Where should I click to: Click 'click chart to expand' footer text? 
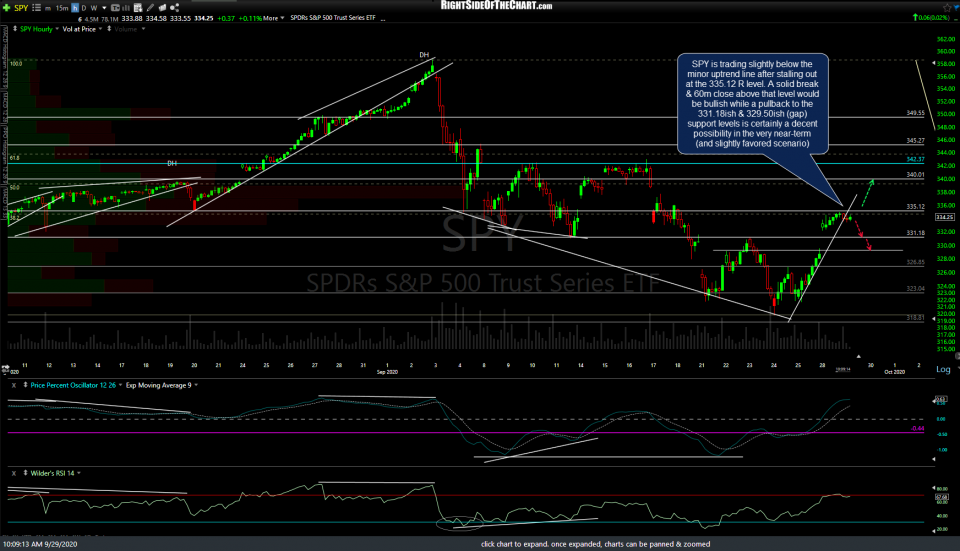click(595, 544)
